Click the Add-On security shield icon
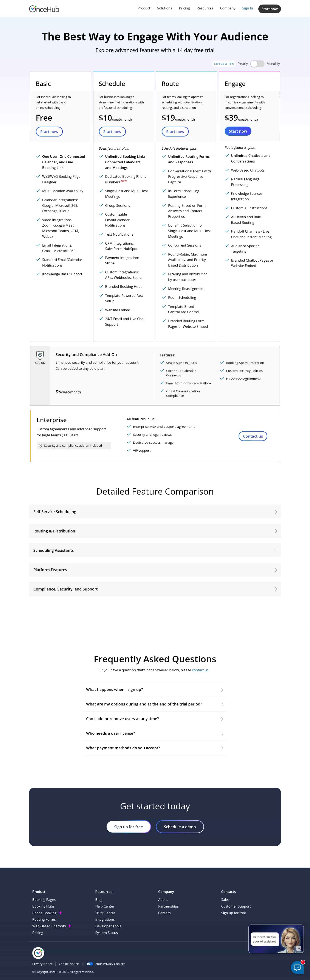Screen dimensions: 310x980 click(x=40, y=355)
